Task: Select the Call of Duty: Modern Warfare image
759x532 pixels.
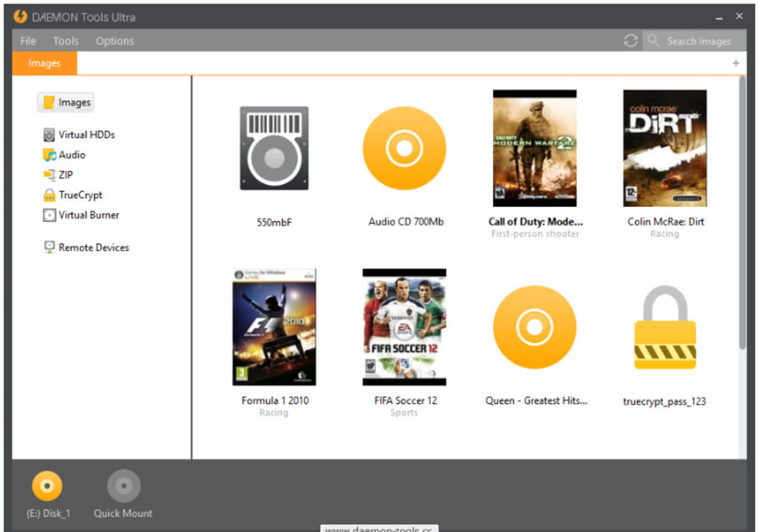Action: tap(534, 147)
